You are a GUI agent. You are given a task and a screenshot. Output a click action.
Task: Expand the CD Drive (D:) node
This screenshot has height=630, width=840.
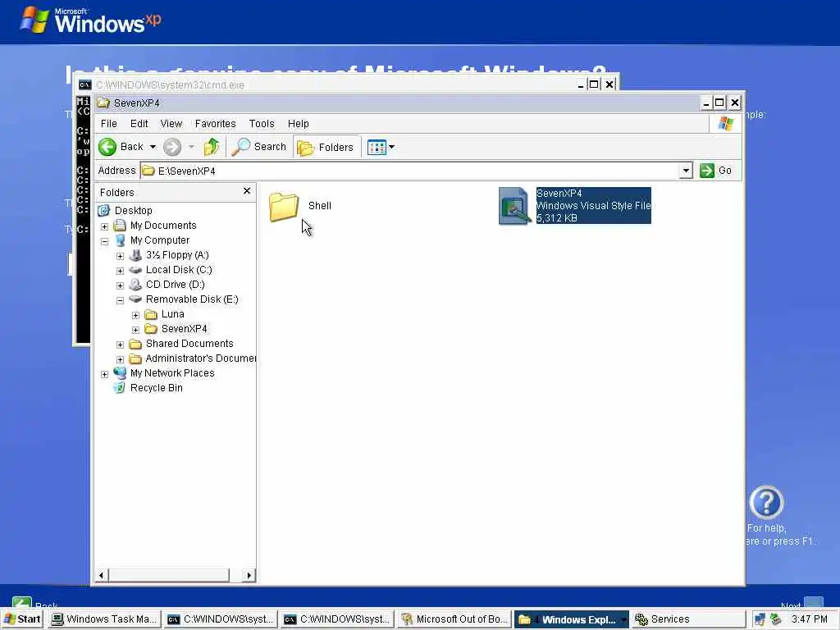click(120, 285)
